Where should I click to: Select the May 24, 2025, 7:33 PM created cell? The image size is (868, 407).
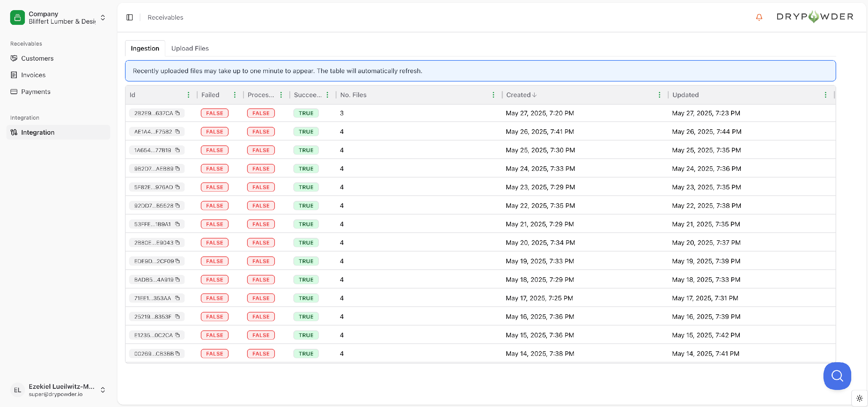coord(540,169)
